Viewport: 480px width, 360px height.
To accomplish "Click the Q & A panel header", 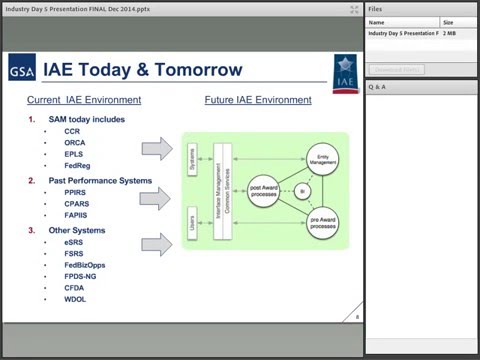I will tap(421, 87).
